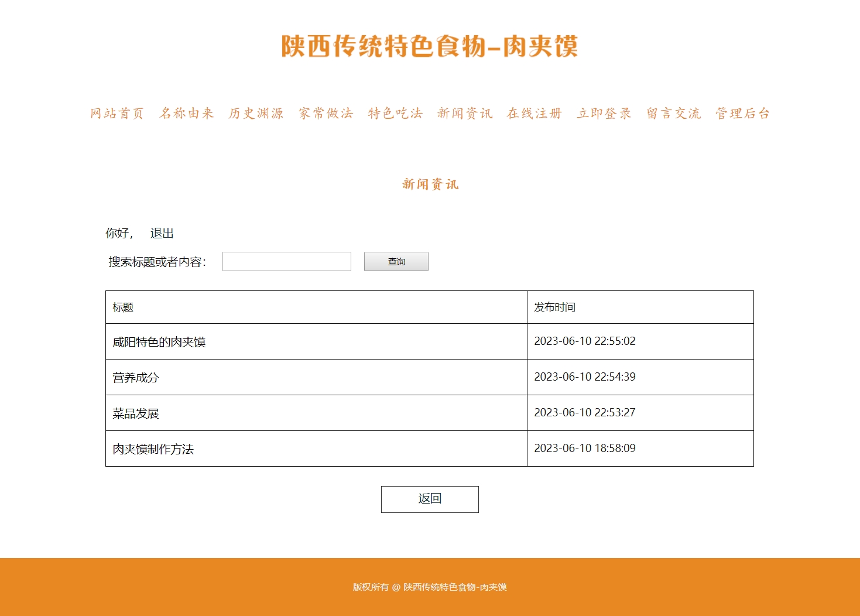Click the 你好 greeting text
860x616 pixels.
pyautogui.click(x=119, y=233)
